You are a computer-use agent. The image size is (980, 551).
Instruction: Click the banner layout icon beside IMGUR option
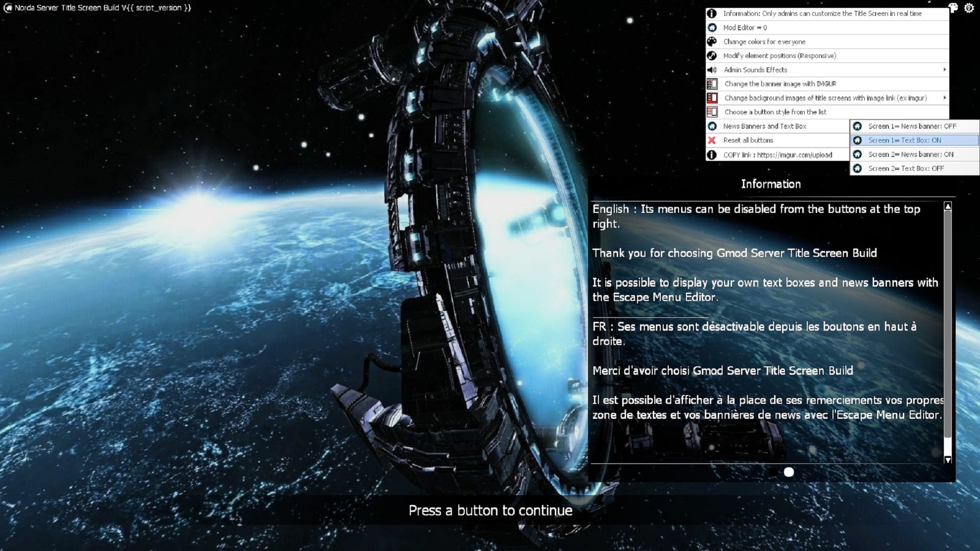pos(712,84)
